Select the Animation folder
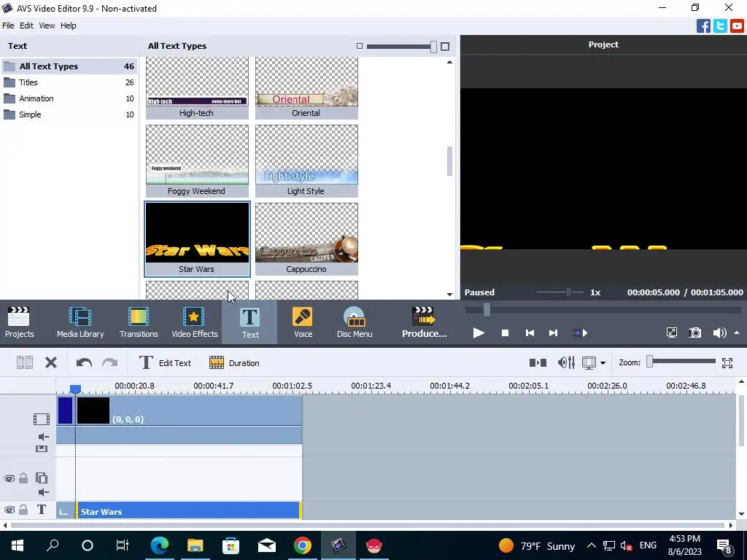 69,98
